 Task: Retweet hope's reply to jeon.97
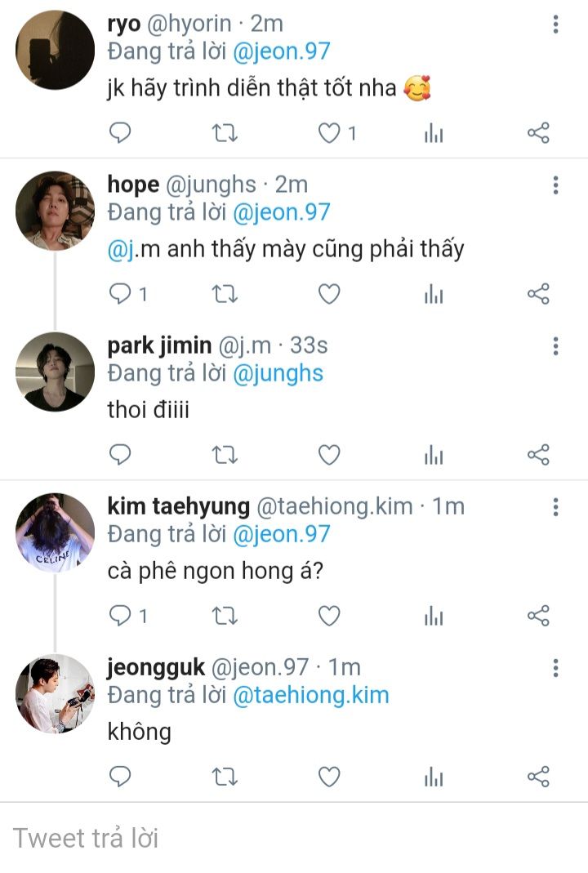[225, 294]
